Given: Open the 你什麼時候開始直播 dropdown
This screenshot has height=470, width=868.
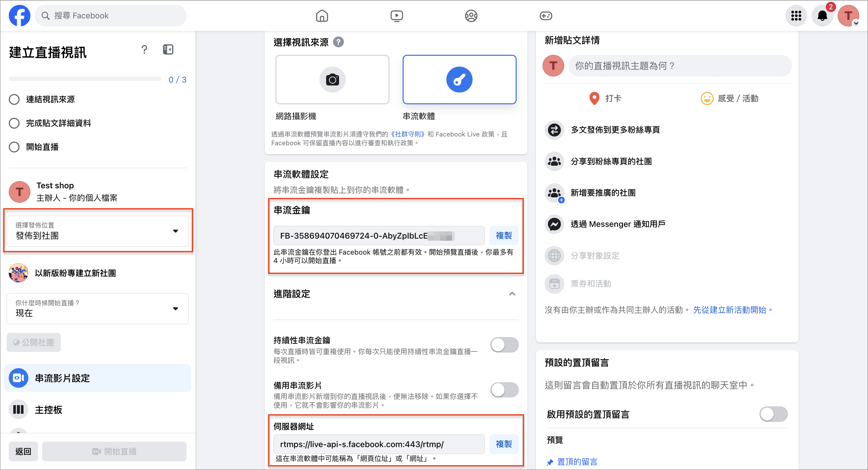Looking at the screenshot, I should [98, 309].
